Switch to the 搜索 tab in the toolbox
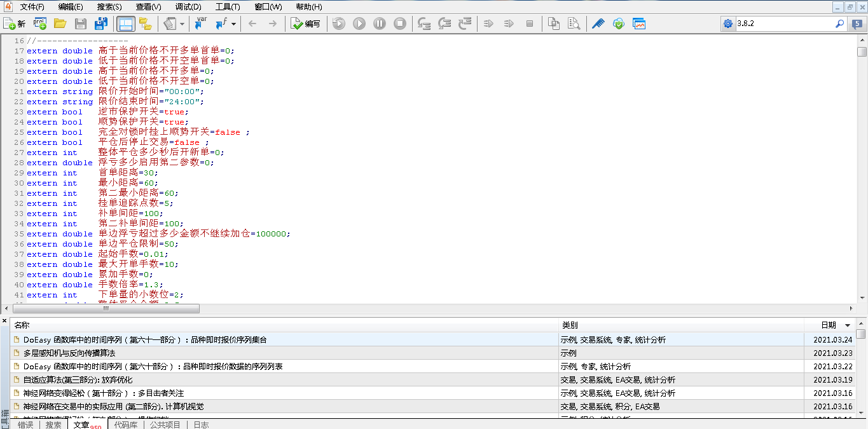 coord(53,425)
